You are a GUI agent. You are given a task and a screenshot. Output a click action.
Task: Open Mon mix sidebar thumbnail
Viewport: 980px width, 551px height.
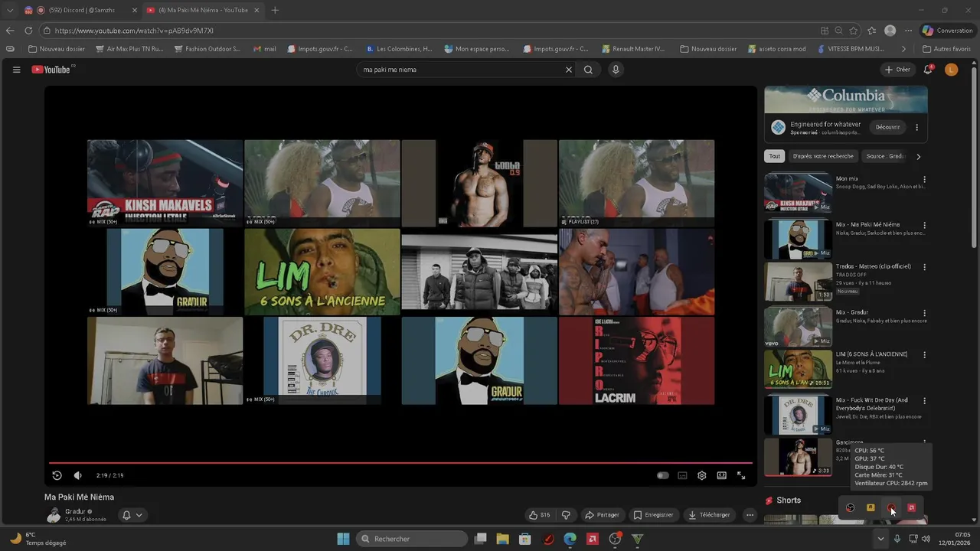[x=798, y=193]
